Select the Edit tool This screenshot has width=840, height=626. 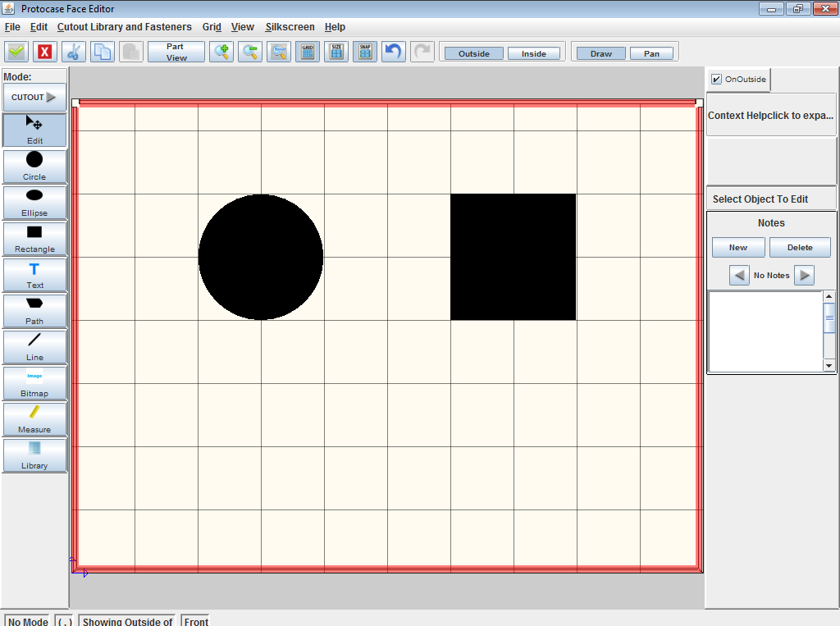[34, 130]
